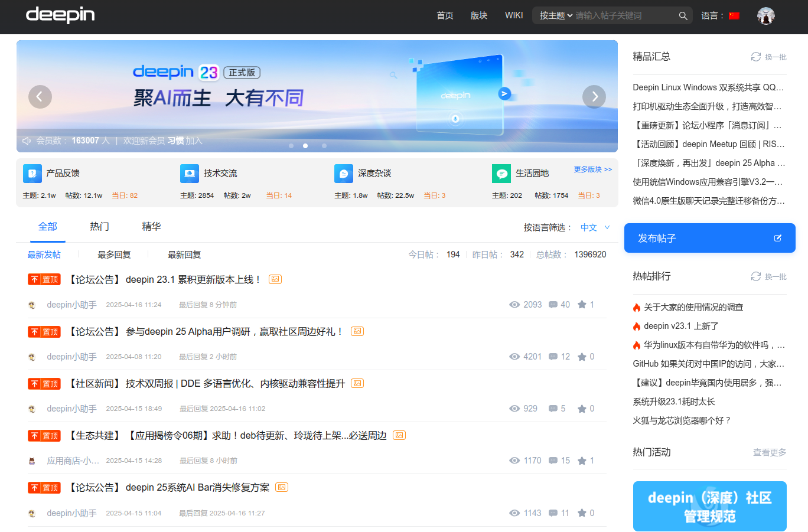Screen dimensions: 808x532
Task: Switch site language via the flag icon
Action: tap(734, 16)
